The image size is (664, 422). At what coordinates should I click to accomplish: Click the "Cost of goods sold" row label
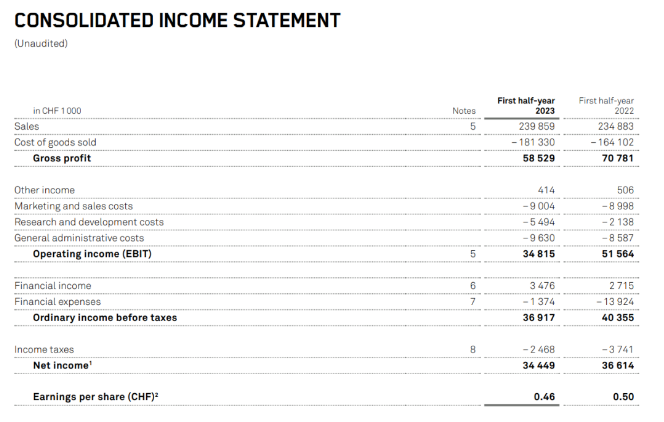(55, 142)
